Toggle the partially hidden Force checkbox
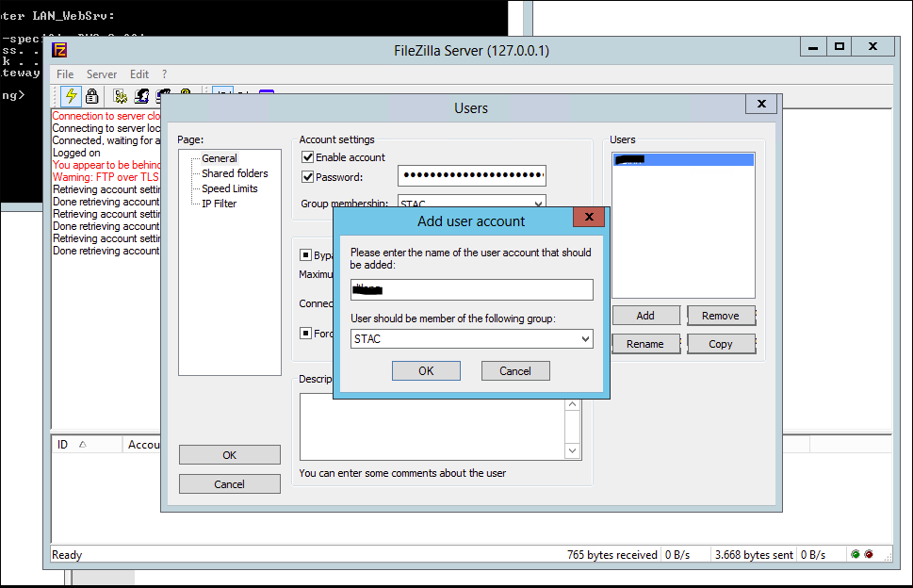 (x=305, y=333)
